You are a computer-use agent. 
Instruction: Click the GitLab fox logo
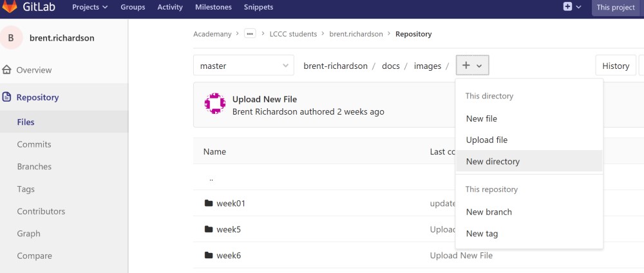coord(10,6)
